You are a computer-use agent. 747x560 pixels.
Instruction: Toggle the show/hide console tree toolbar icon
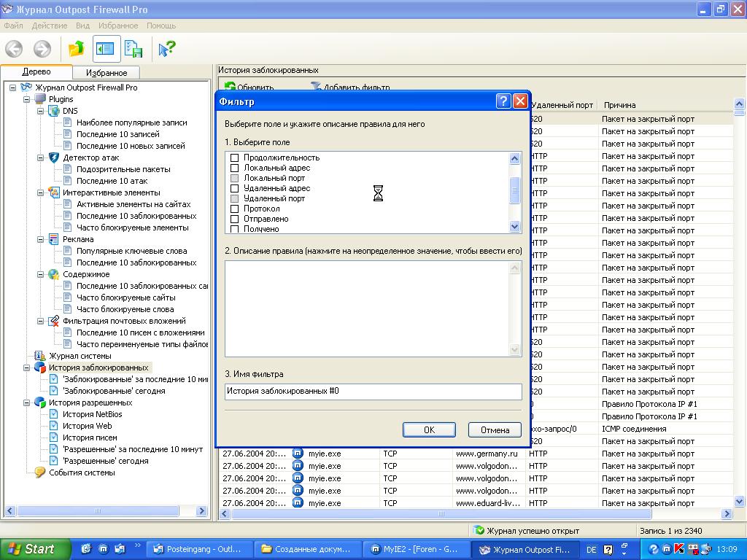pos(106,49)
